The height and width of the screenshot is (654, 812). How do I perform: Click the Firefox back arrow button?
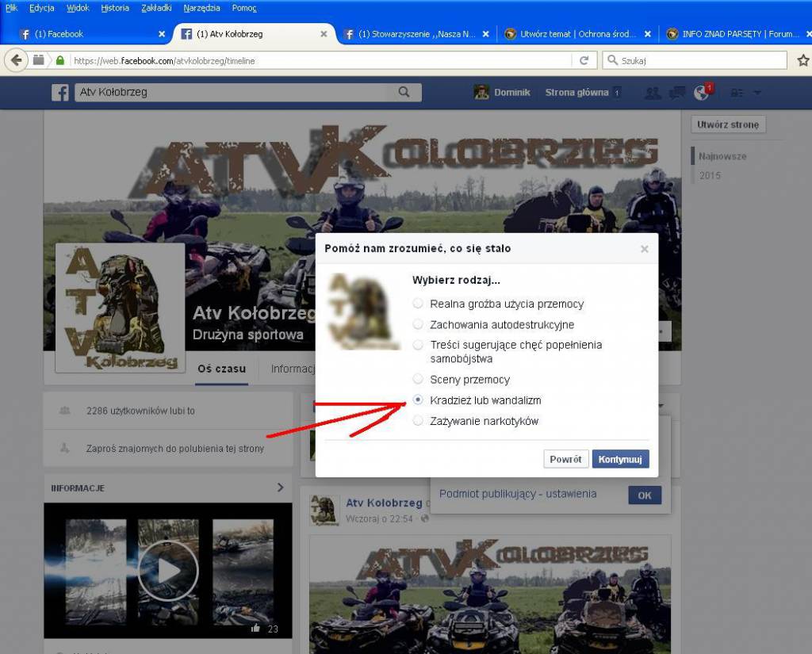(16, 60)
